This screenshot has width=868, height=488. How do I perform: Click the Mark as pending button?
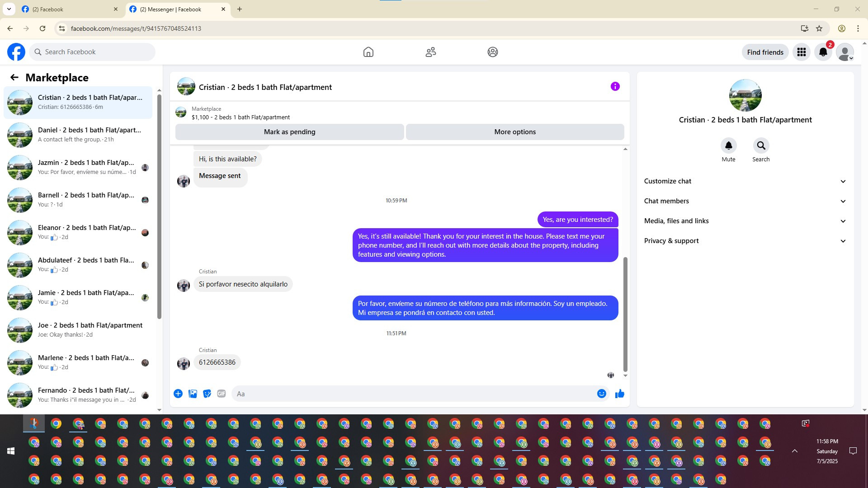[x=289, y=132]
